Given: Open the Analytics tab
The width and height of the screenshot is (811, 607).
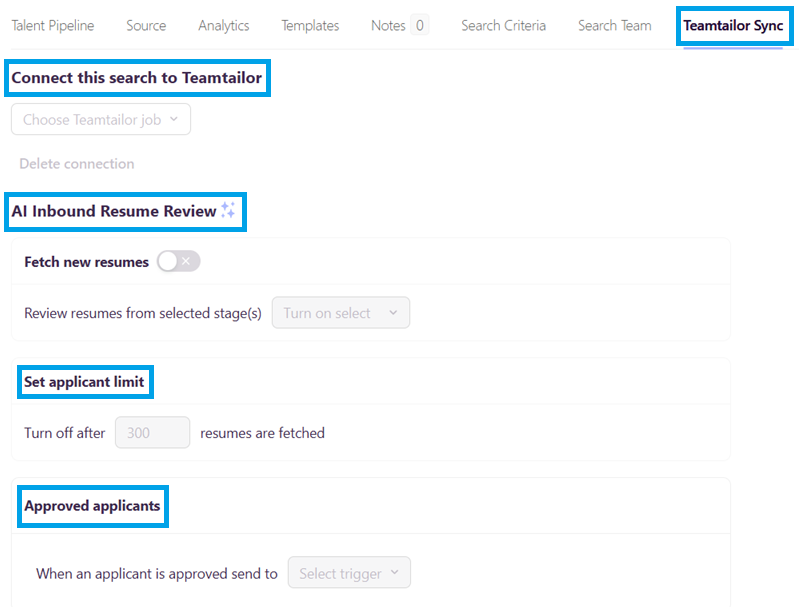Looking at the screenshot, I should tap(223, 25).
